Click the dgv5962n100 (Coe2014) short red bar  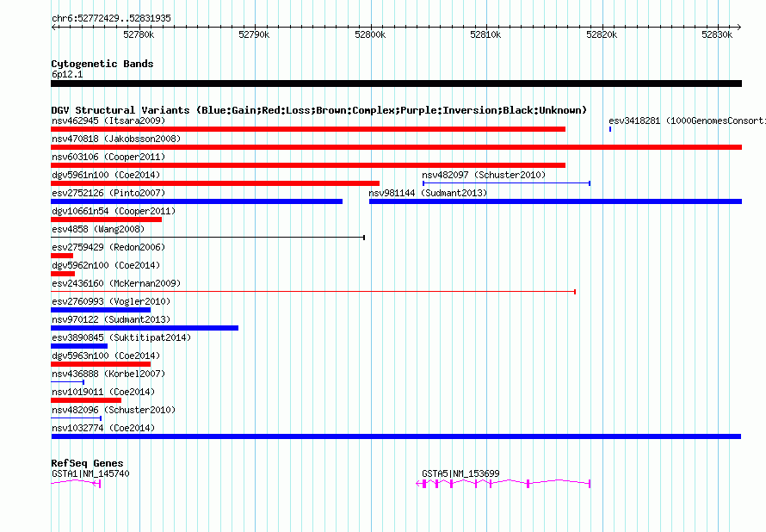(x=63, y=274)
